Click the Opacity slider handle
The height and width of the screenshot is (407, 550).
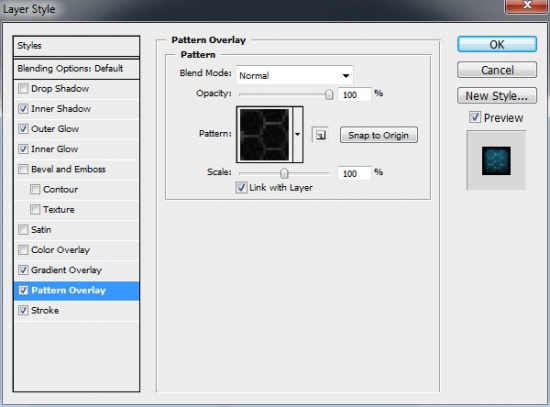click(329, 94)
